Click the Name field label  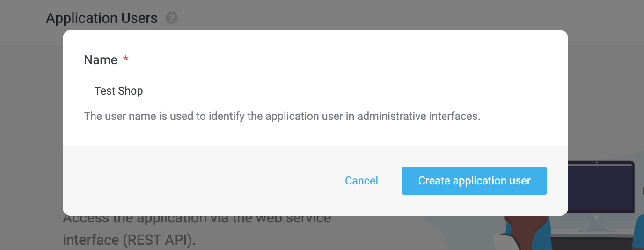point(101,60)
